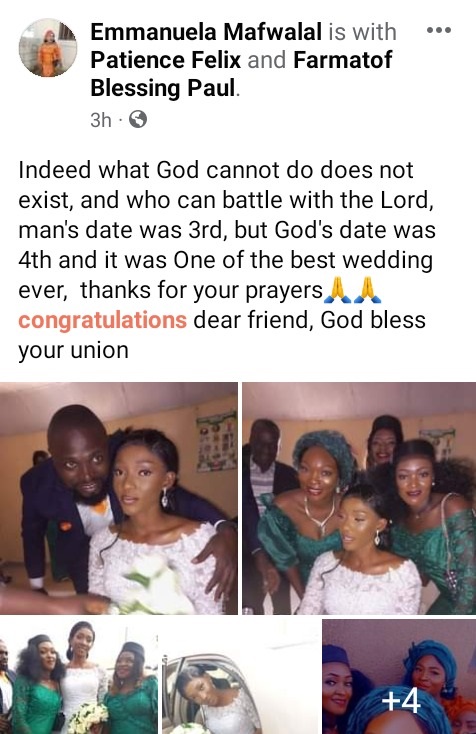Visit tagged profile Farmatof Blessing Paul
The height and width of the screenshot is (734, 476).
coord(241,74)
